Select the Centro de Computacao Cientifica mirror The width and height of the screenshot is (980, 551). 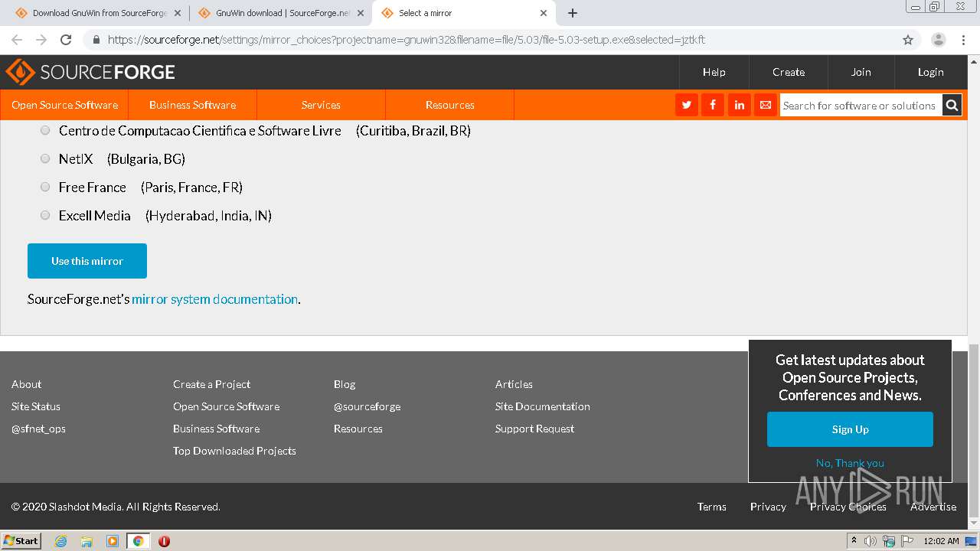[45, 130]
